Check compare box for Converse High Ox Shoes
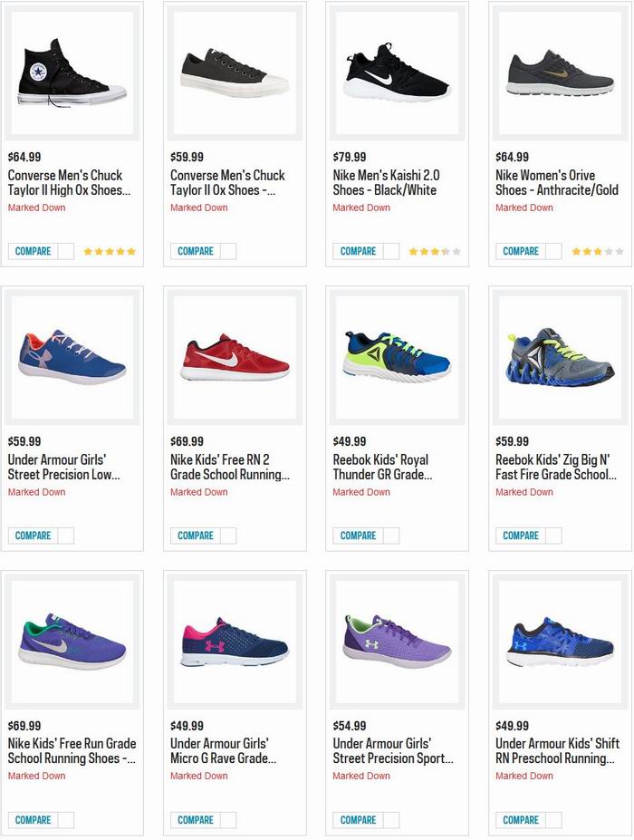 click(x=66, y=251)
